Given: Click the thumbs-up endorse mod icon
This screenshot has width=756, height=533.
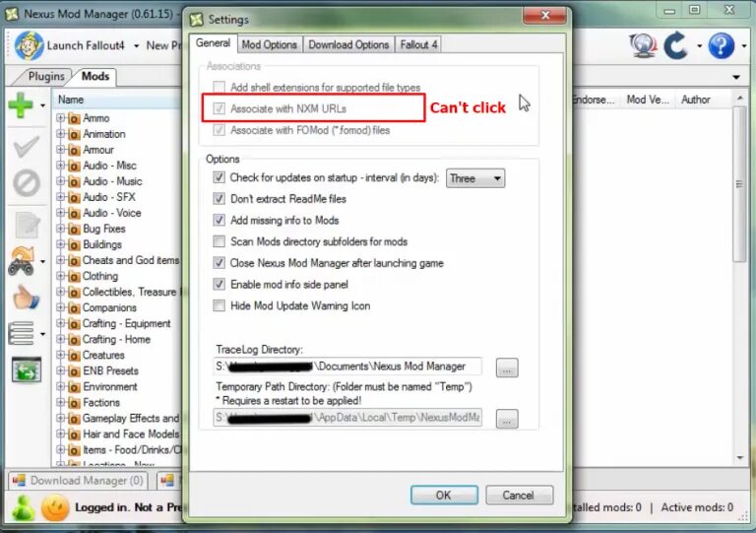Looking at the screenshot, I should 26,297.
